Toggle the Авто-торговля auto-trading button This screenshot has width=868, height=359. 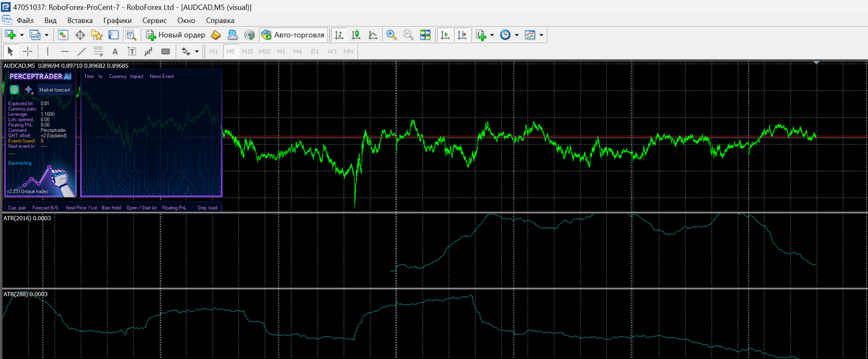click(293, 34)
